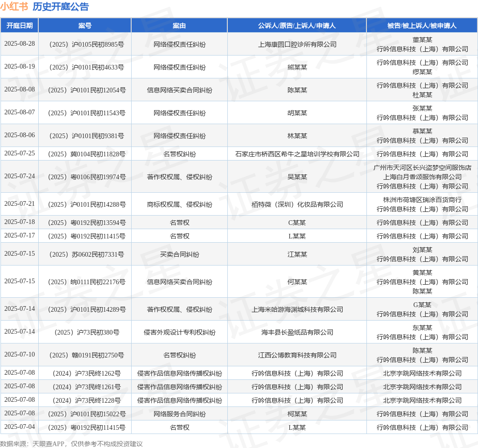Click cause 买卖合同纠纷

click(179, 254)
